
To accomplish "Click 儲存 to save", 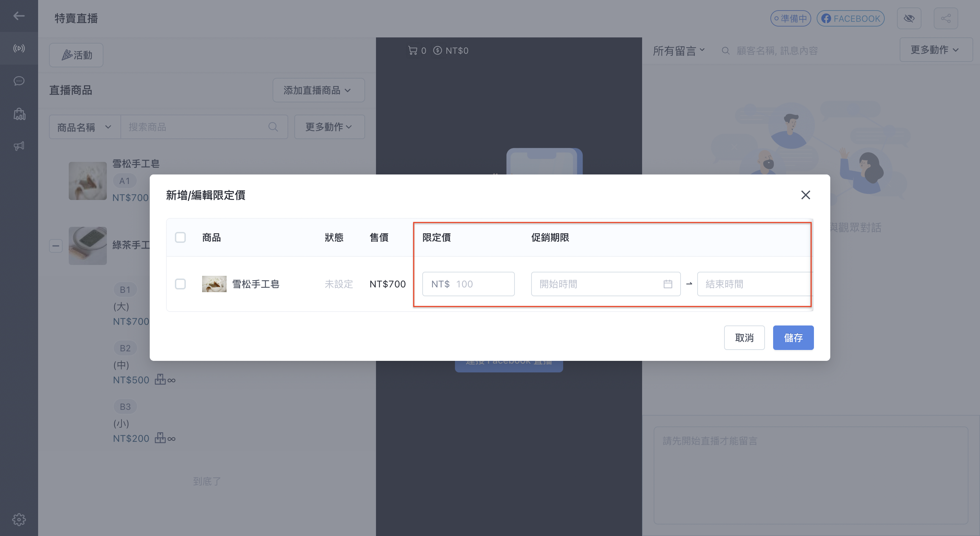I will point(793,338).
